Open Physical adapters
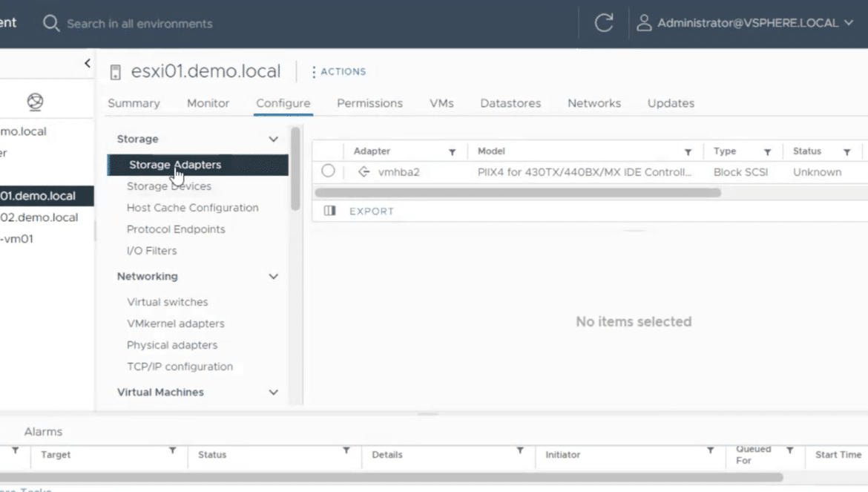Screen dimensions: 868x492 pyautogui.click(x=172, y=345)
